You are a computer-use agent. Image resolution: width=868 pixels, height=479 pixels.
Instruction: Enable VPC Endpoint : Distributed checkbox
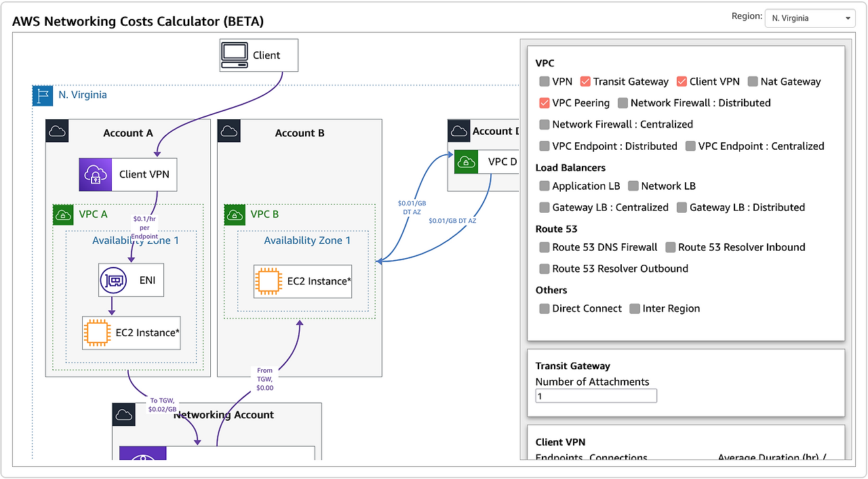click(544, 146)
